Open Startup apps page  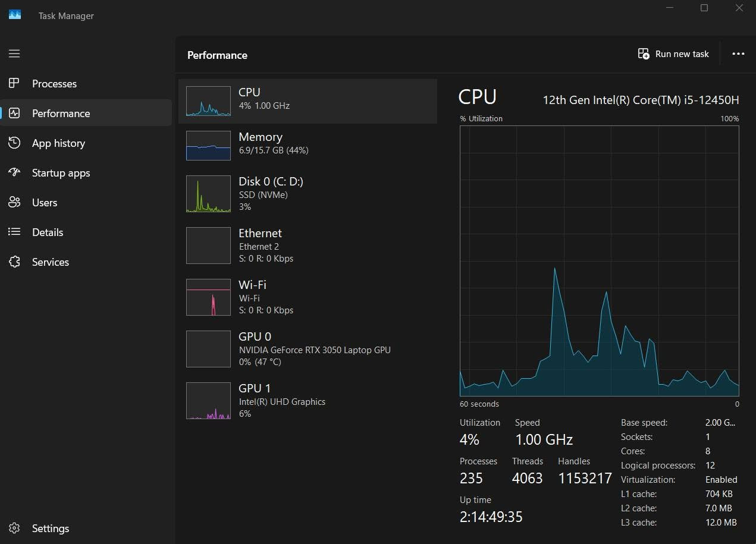(86, 172)
